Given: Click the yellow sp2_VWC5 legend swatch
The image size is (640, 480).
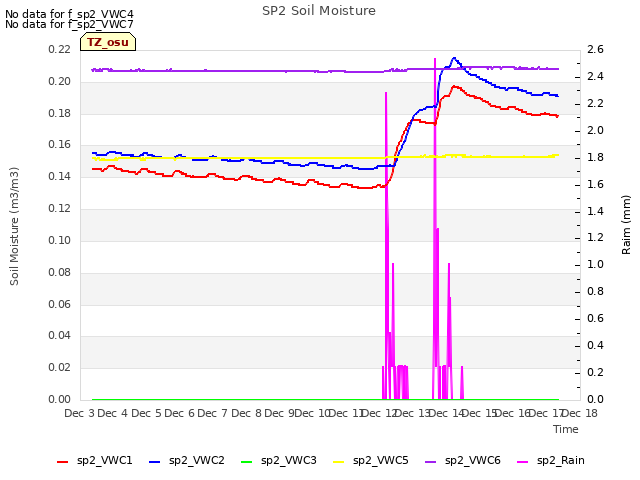Looking at the screenshot, I should pyautogui.click(x=338, y=462).
